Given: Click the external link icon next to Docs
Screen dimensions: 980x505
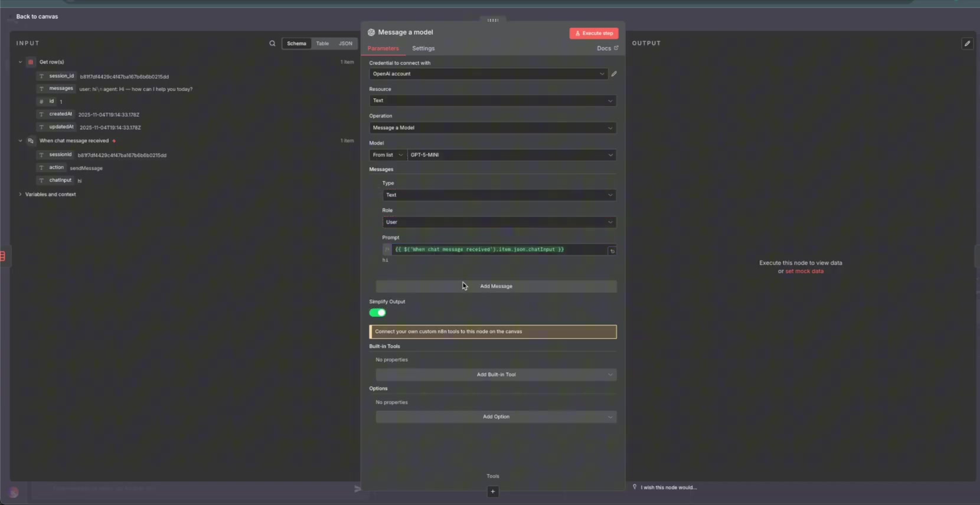Looking at the screenshot, I should pos(616,48).
